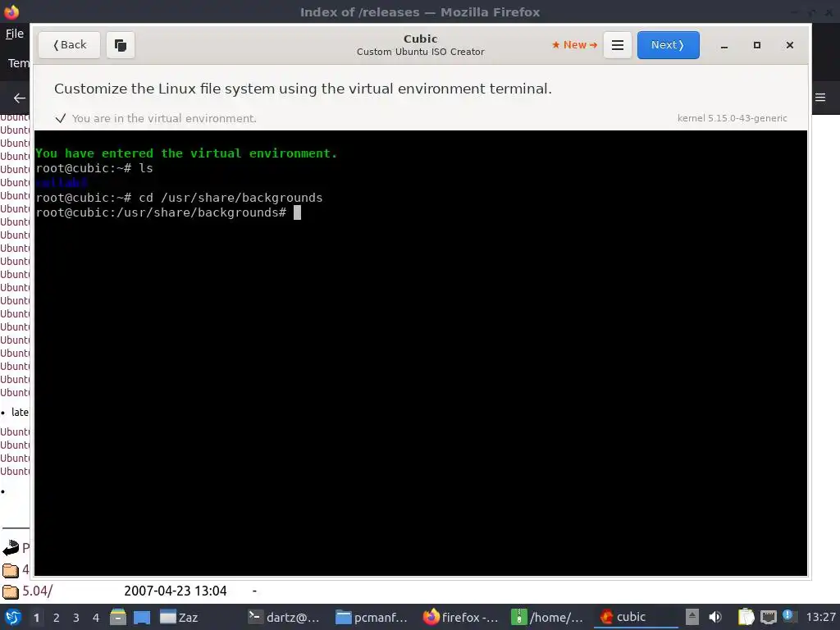Image resolution: width=840 pixels, height=630 pixels.
Task: Switch to workspace 3
Action: tap(76, 618)
